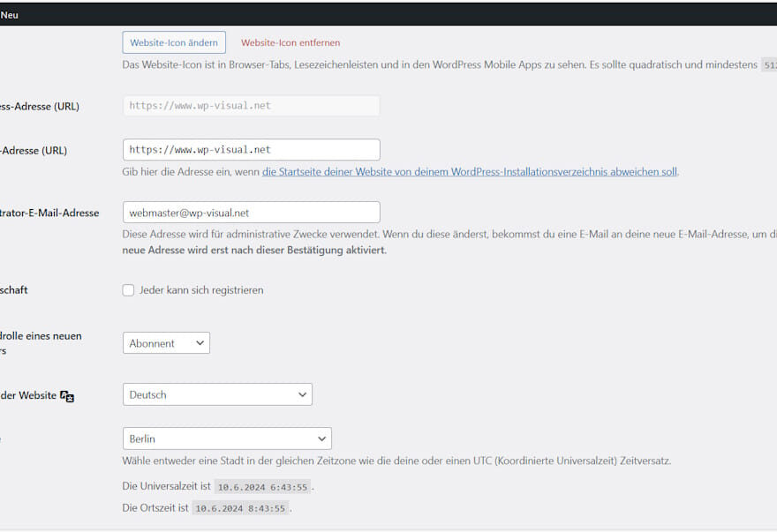The width and height of the screenshot is (777, 532).
Task: Click the Administrator email field webmaster@wp-visual.net
Action: coord(252,212)
